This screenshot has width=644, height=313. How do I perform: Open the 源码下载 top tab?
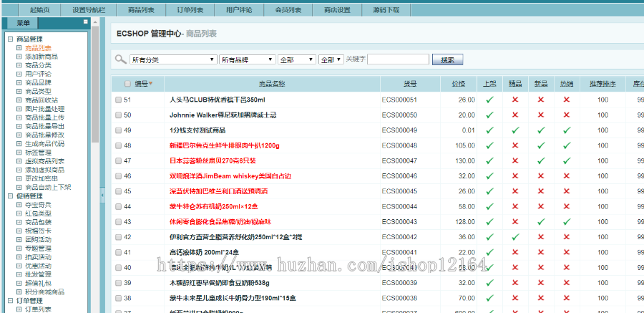pyautogui.click(x=386, y=10)
